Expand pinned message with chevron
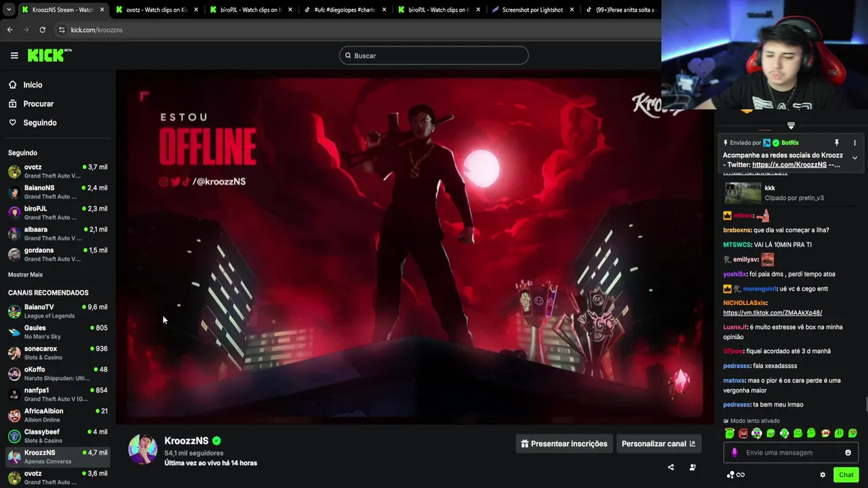The height and width of the screenshot is (488, 868). [854, 158]
